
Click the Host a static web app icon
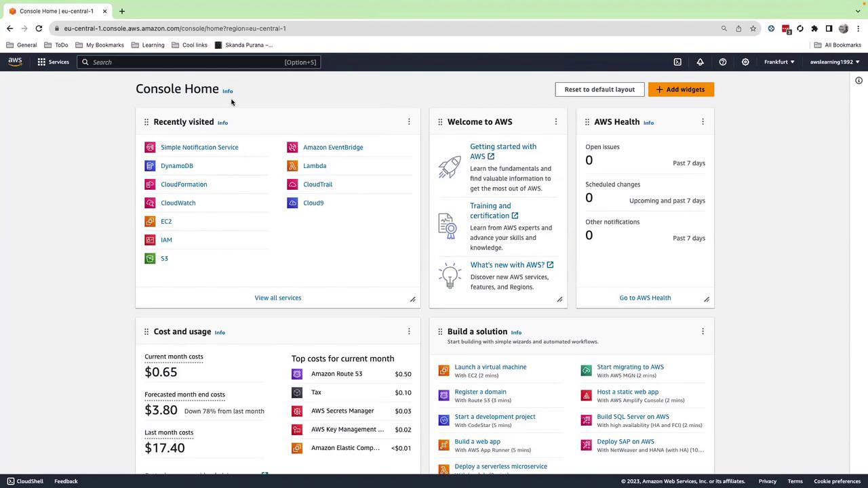pos(586,395)
